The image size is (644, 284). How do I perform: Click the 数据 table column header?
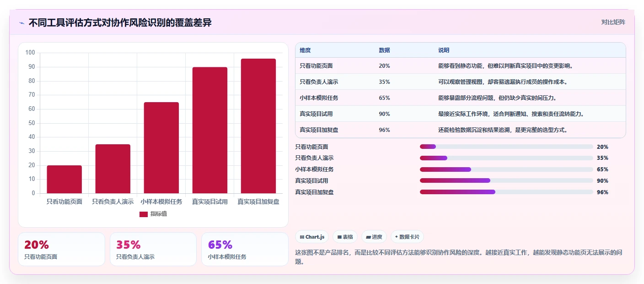[x=385, y=50]
